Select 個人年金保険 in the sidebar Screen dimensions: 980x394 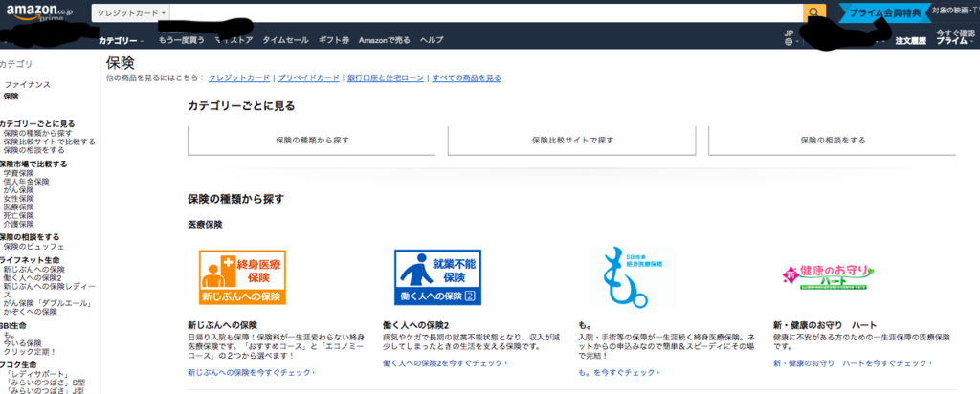click(26, 182)
